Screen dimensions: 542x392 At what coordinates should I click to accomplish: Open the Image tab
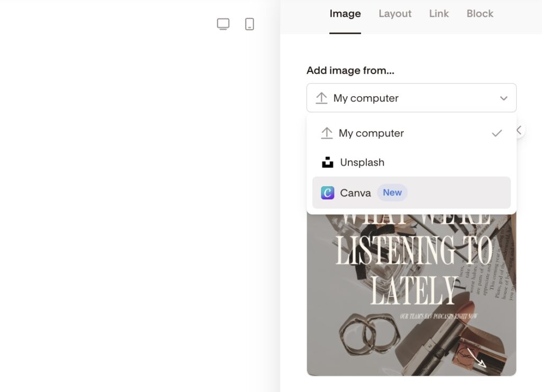pos(345,14)
